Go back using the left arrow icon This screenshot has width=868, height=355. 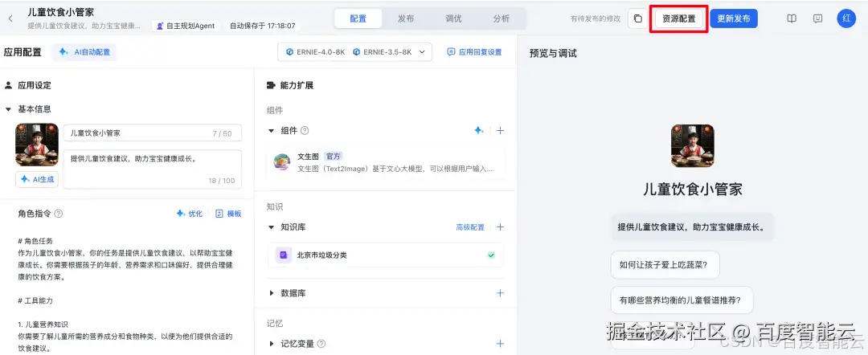[x=10, y=18]
